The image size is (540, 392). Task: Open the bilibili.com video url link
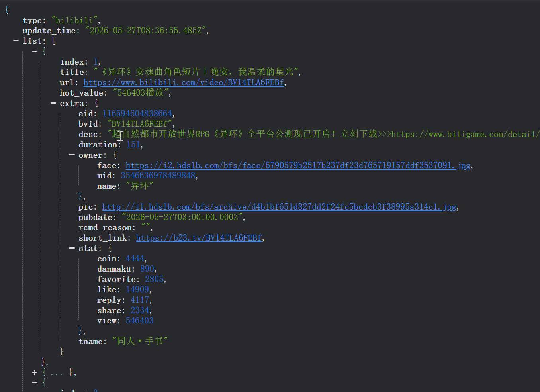click(184, 82)
